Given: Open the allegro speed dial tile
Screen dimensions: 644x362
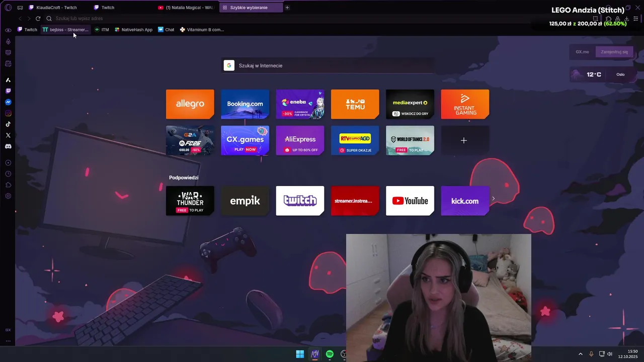Looking at the screenshot, I should [x=190, y=104].
